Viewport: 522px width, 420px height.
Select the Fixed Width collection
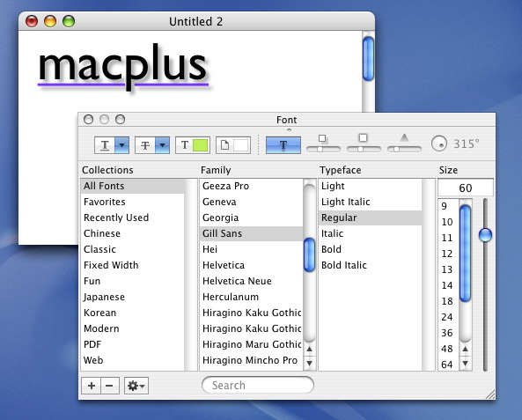[133, 265]
